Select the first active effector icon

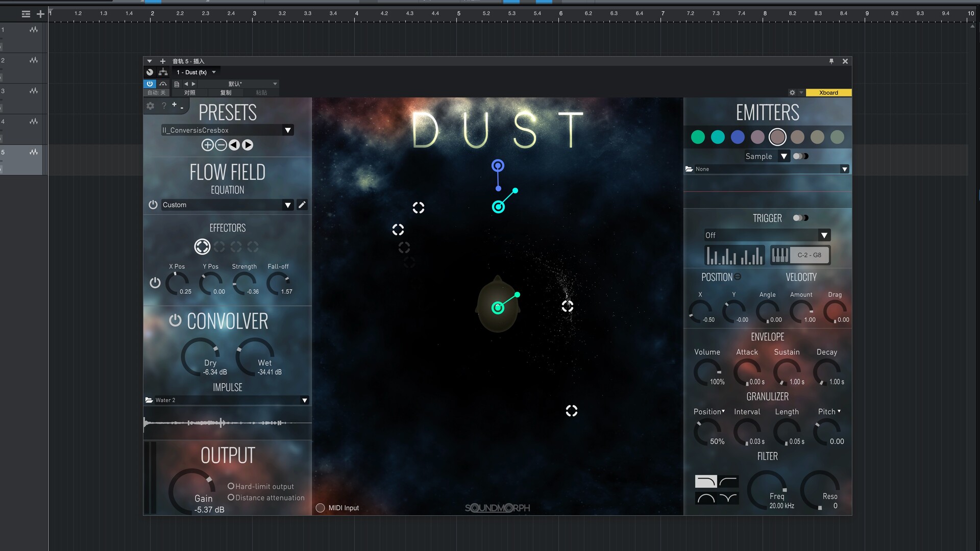202,247
